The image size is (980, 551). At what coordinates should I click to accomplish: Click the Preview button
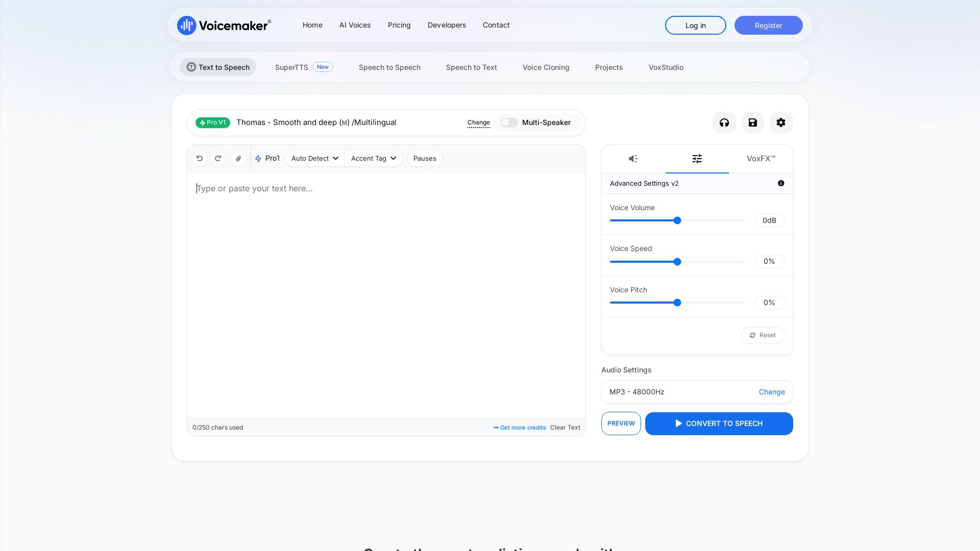[x=621, y=423]
